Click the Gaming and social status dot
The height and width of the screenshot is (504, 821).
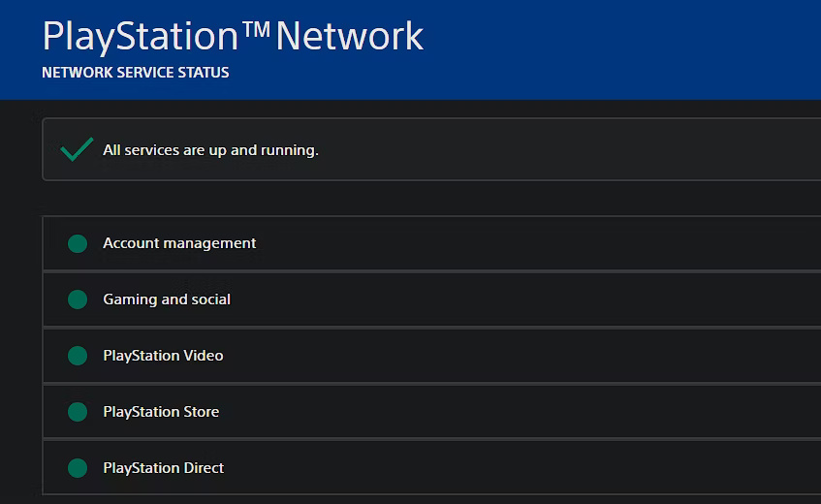78,299
